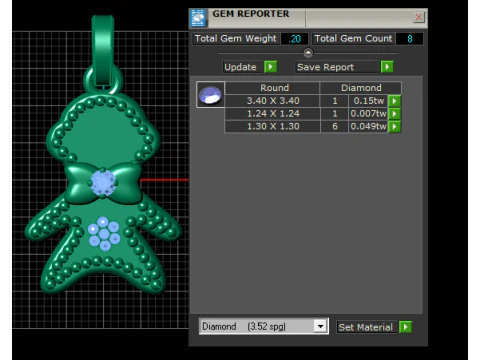
Task: Click the Total Gem Weight value .20
Action: pos(294,39)
